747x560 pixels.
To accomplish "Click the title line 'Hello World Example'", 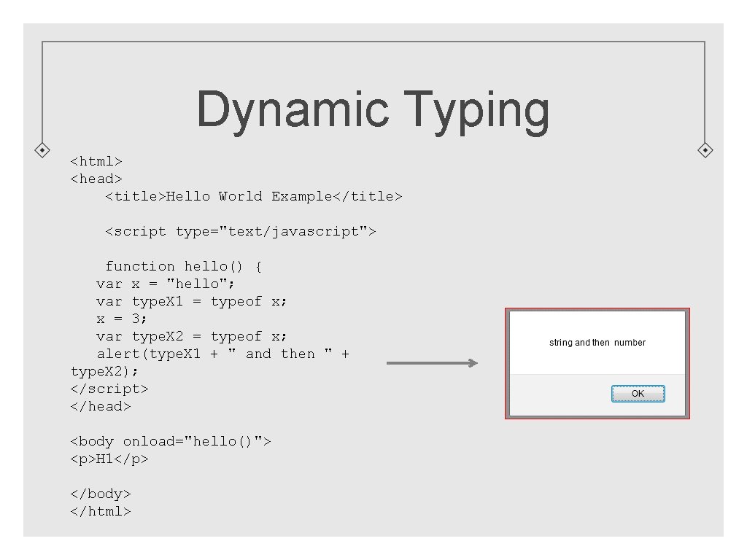I will tap(254, 197).
